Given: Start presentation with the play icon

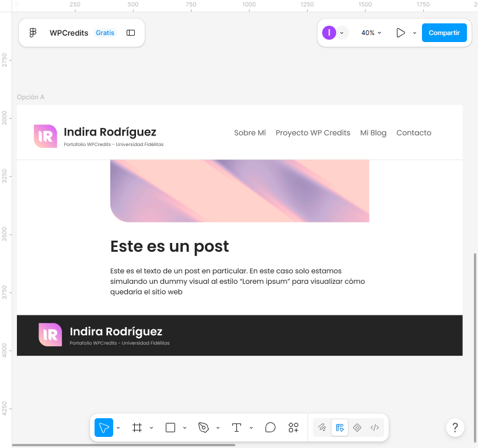Looking at the screenshot, I should [400, 33].
